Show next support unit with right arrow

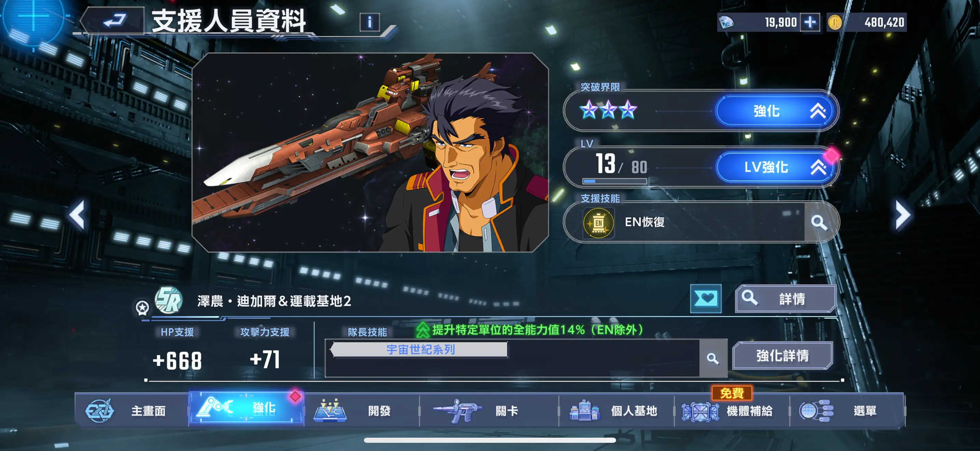click(902, 215)
